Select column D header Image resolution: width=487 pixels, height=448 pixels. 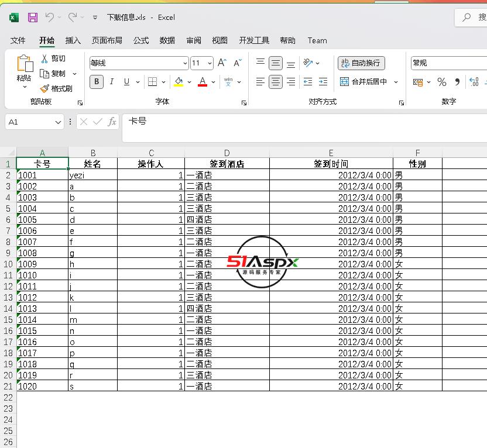click(x=227, y=153)
